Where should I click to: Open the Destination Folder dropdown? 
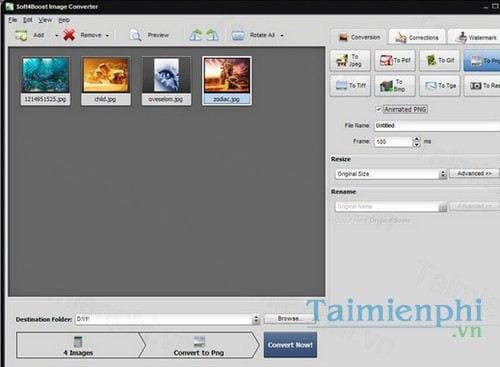(256, 319)
